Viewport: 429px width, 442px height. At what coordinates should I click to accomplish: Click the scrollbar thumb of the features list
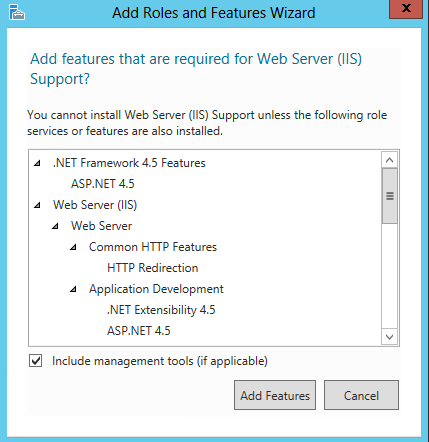pos(390,196)
